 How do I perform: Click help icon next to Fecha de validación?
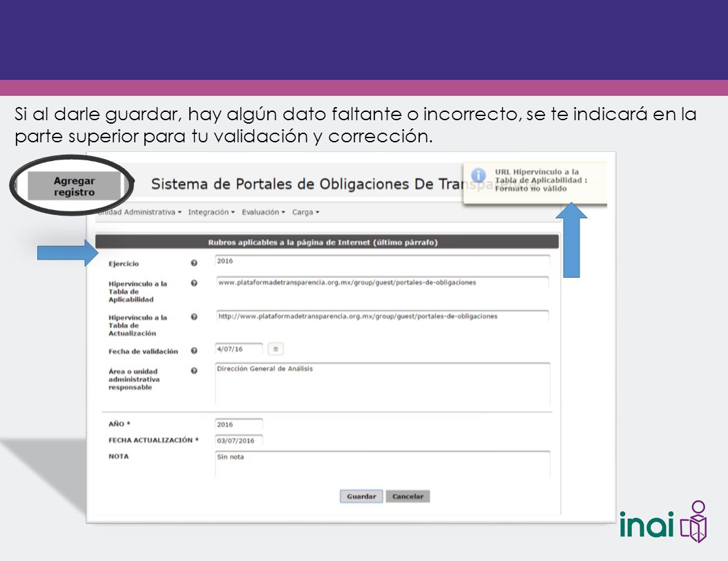[x=194, y=351]
